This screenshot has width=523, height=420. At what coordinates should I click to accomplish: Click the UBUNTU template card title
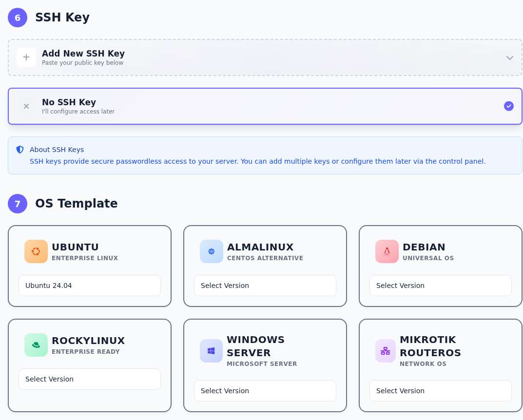75,247
